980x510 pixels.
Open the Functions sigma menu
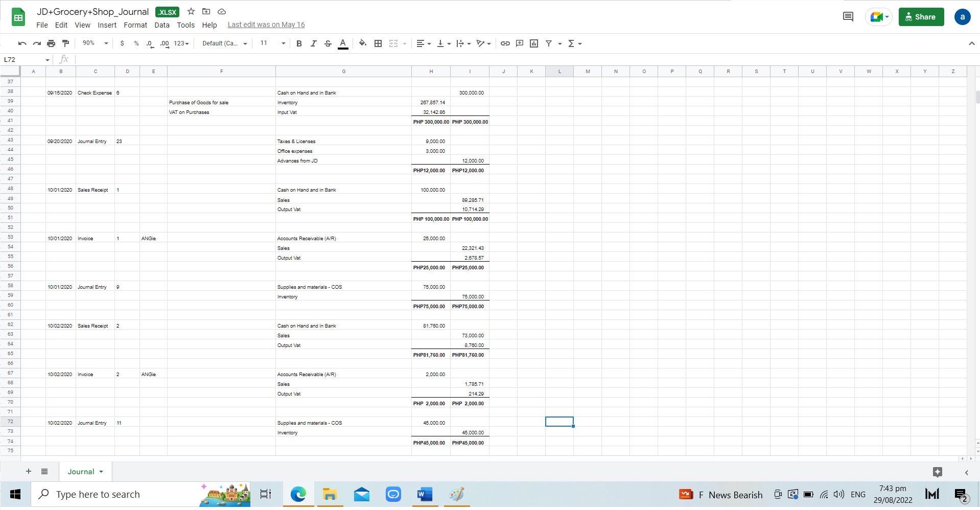575,43
